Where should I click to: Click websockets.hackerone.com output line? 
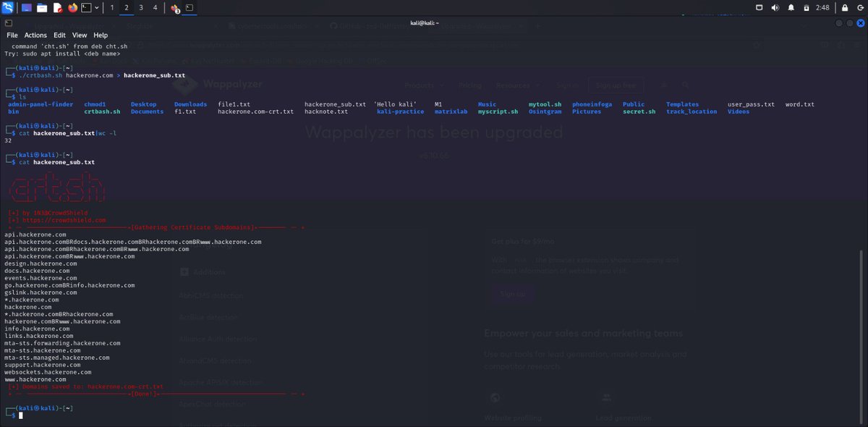[x=48, y=372]
